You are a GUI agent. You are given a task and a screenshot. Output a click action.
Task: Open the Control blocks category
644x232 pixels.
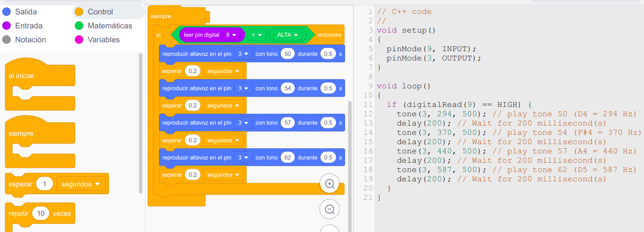tap(100, 12)
